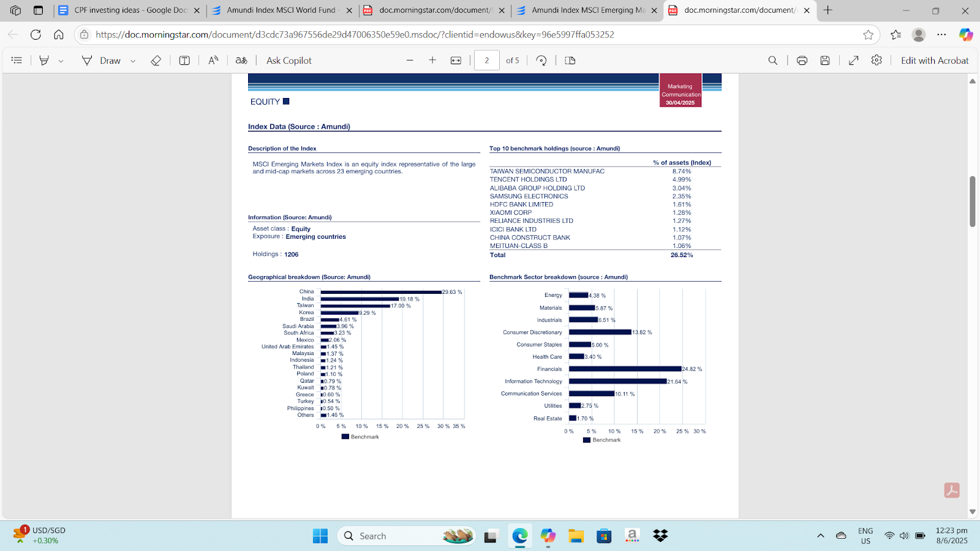Click the 'Holdings : 1206' text

tap(276, 254)
